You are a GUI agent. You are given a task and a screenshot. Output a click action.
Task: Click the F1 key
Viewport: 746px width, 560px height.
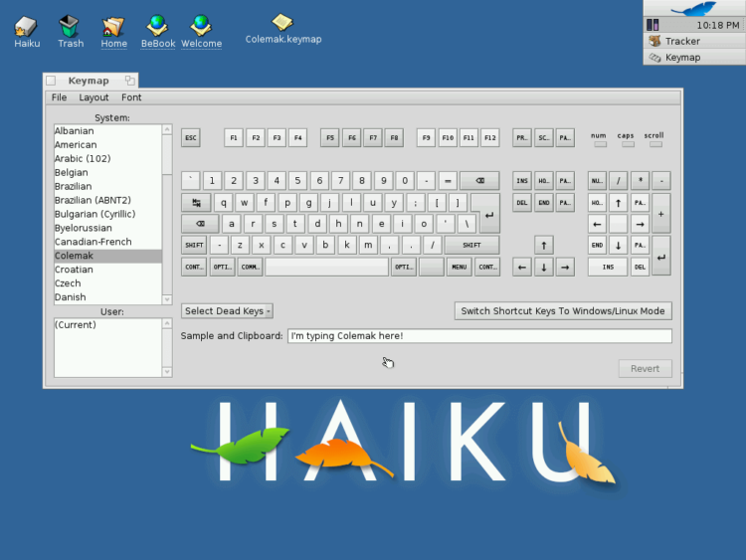tap(234, 138)
